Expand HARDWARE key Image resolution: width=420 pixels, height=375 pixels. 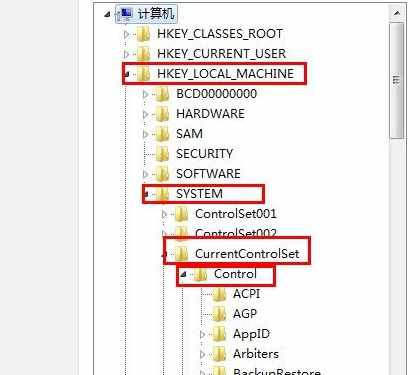(x=145, y=114)
